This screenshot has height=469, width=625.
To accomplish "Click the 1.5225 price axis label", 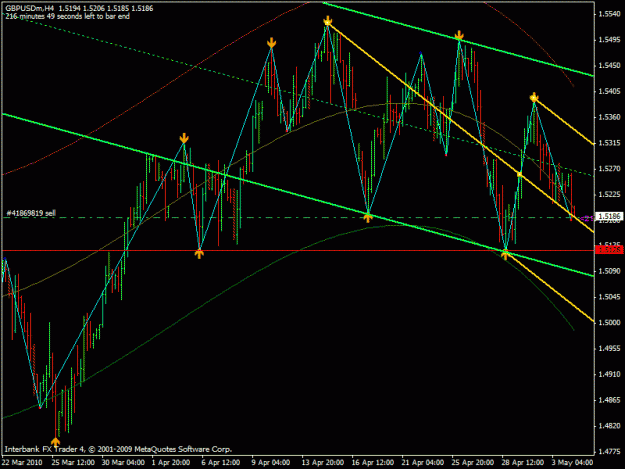I will (x=609, y=194).
